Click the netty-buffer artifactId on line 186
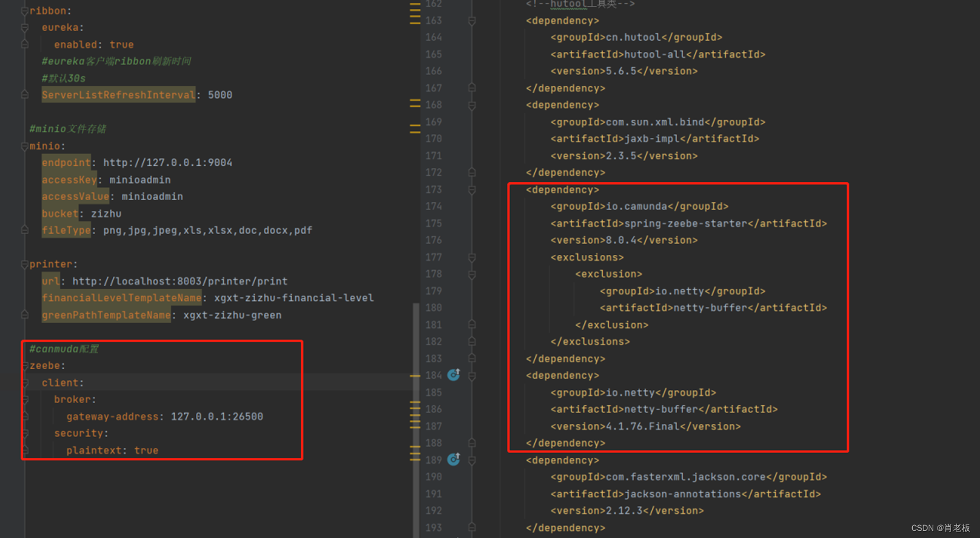This screenshot has width=980, height=538. [664, 409]
